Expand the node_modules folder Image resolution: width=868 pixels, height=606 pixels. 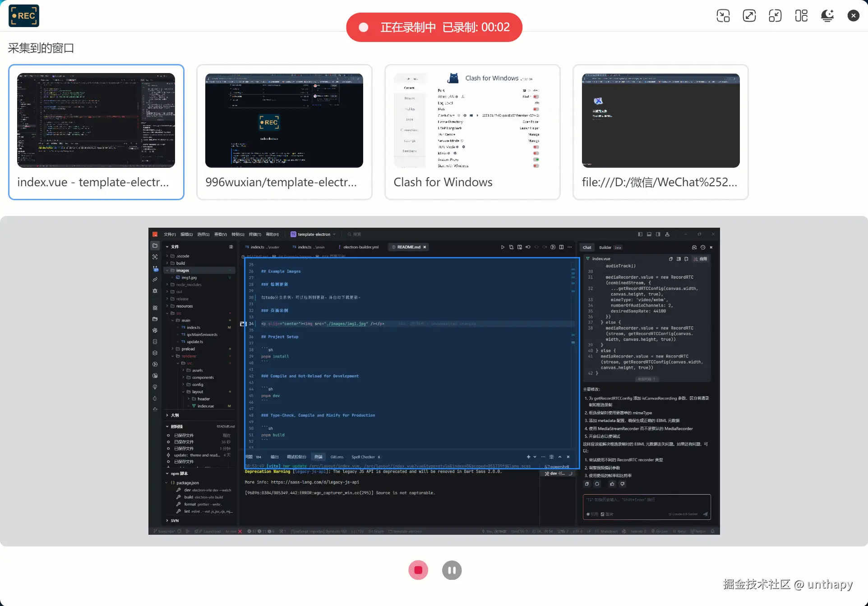[199, 285]
